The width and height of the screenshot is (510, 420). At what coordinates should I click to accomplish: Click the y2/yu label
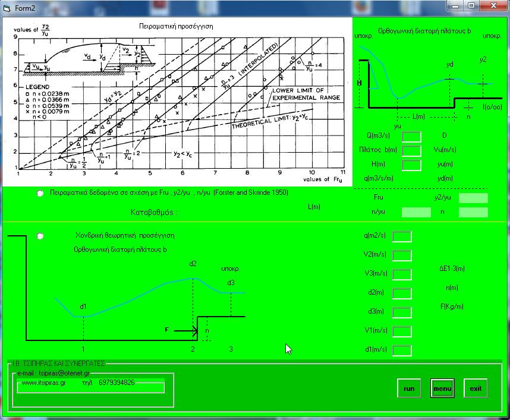[443, 197]
